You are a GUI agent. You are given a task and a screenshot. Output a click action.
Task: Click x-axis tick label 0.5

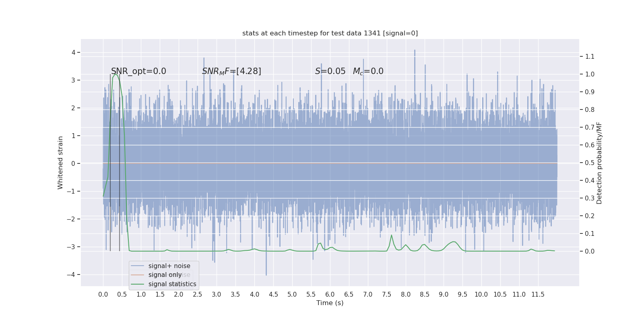(122, 295)
